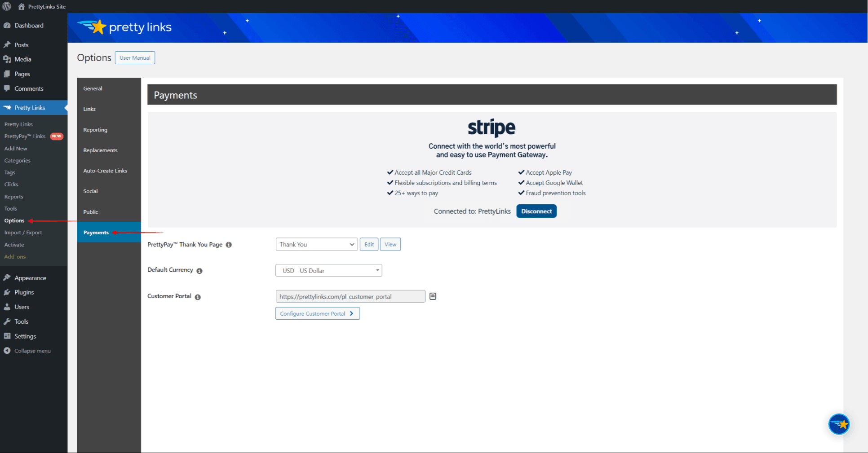This screenshot has height=453, width=868.
Task: Copy the Customer Portal URL via clipboard icon
Action: coord(432,296)
